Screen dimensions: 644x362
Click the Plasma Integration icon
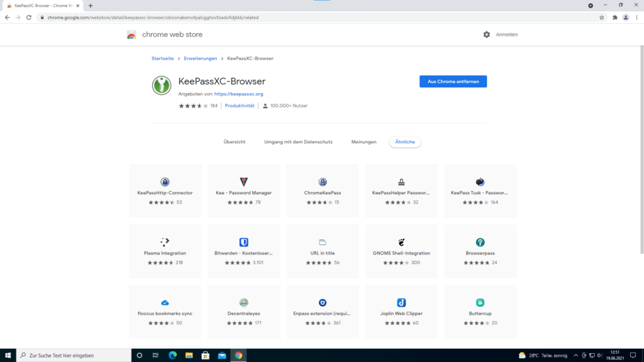coord(165,242)
